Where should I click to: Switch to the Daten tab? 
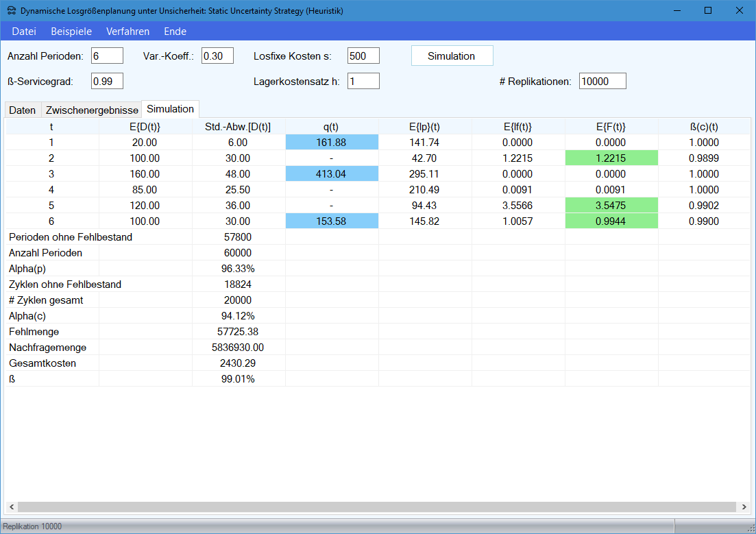(x=23, y=110)
